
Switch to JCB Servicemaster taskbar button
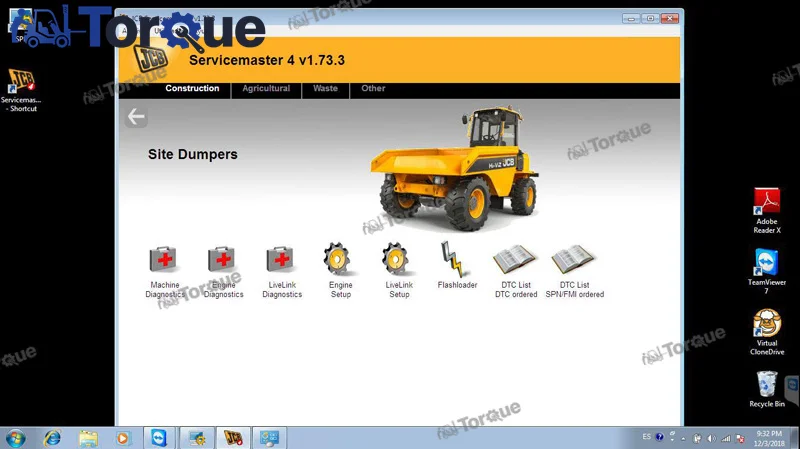pyautogui.click(x=233, y=438)
